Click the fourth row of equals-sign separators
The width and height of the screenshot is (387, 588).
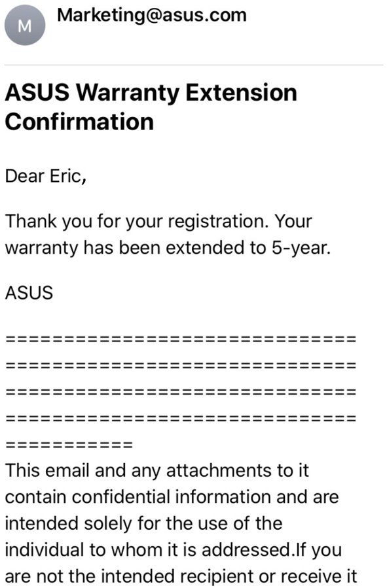(x=181, y=419)
